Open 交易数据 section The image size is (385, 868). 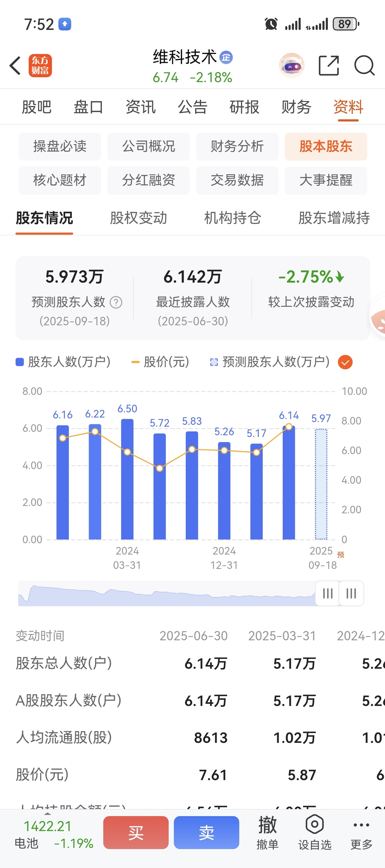point(237,181)
